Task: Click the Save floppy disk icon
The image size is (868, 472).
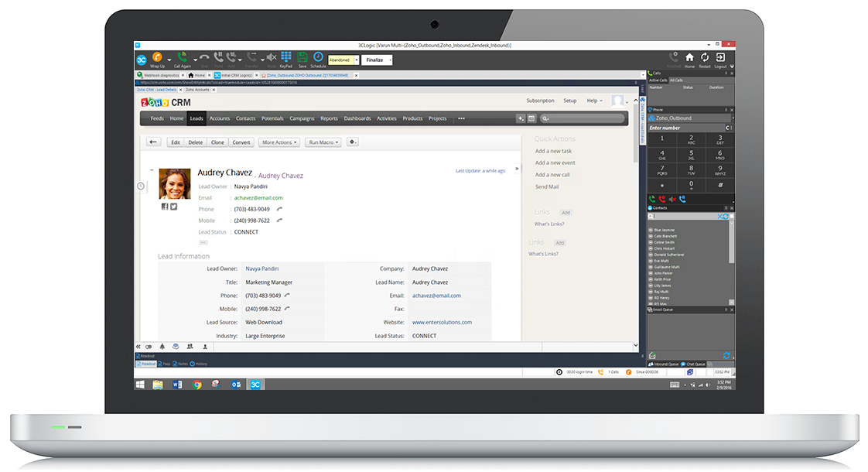Action: tap(302, 58)
